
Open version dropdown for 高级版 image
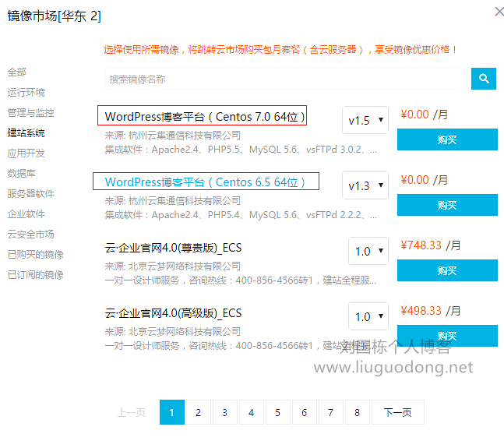368,316
